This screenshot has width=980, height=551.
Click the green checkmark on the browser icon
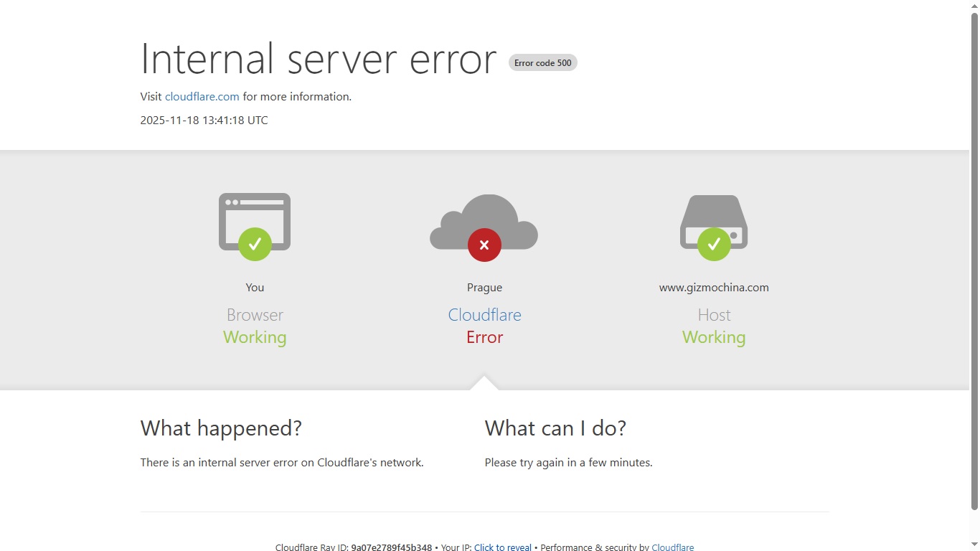(x=255, y=245)
